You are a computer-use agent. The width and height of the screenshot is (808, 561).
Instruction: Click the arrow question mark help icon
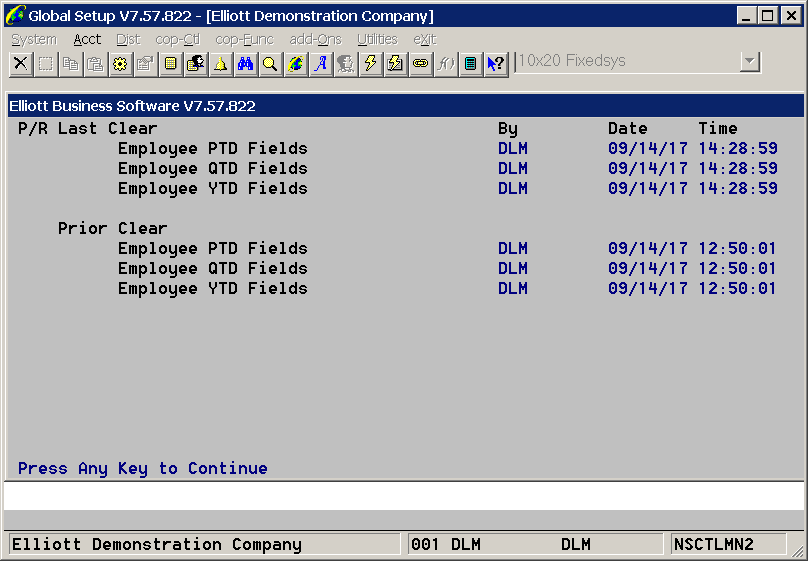(x=496, y=64)
